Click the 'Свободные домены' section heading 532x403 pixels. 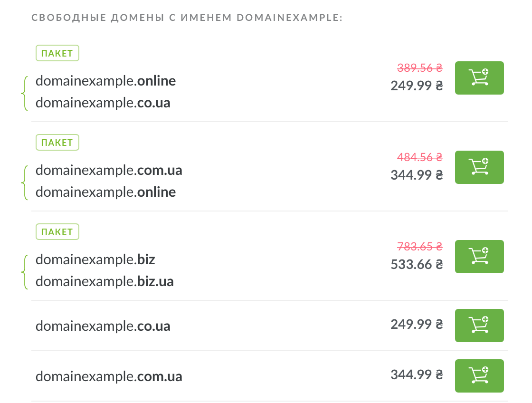coord(187,19)
